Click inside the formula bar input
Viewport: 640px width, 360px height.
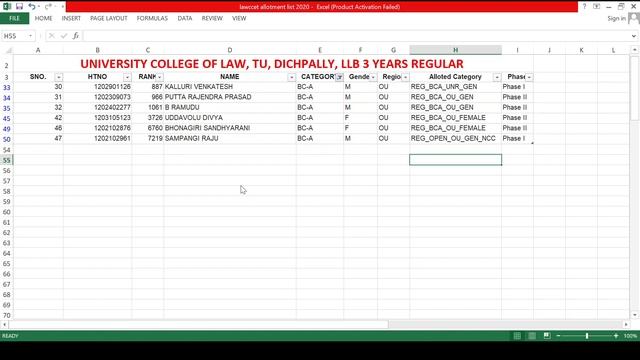coord(356,36)
